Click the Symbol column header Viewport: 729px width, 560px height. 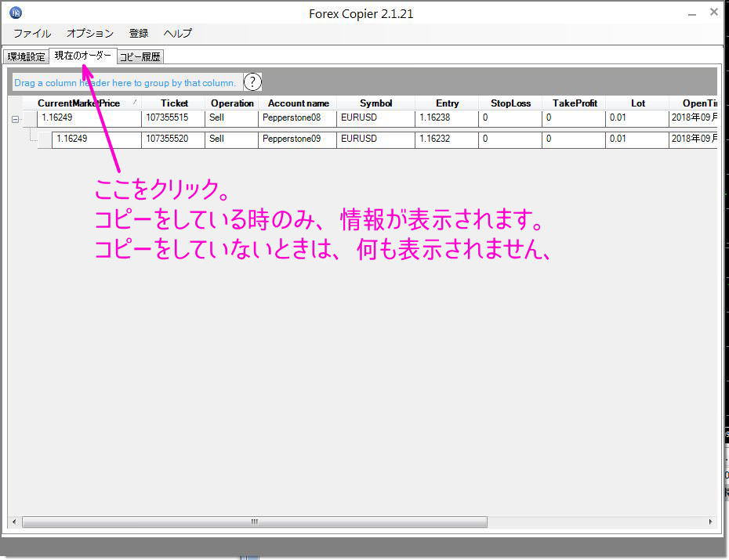(x=375, y=103)
